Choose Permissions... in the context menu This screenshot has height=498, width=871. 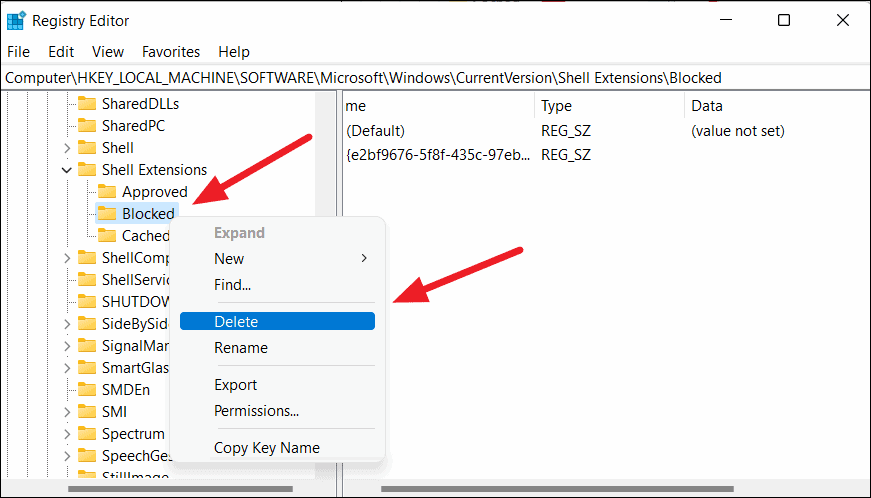277,411
